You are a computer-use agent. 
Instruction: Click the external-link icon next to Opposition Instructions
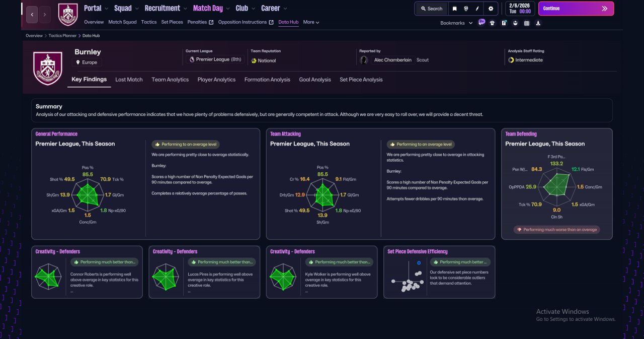[x=271, y=22]
